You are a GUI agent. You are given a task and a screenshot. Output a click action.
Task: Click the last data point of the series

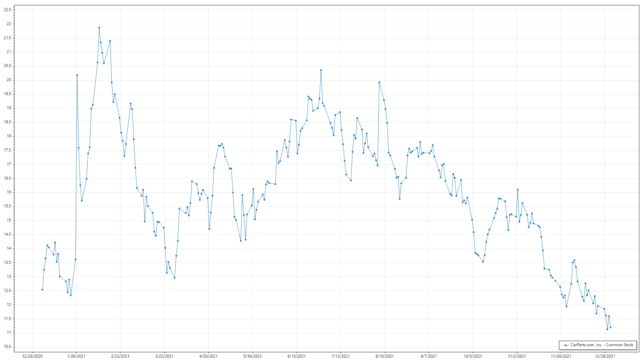coord(610,327)
